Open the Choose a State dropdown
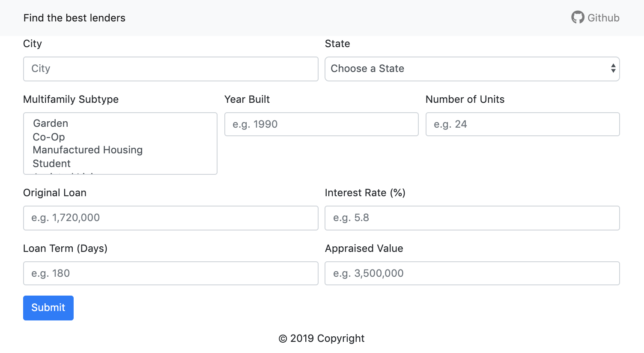The width and height of the screenshot is (644, 353). click(x=472, y=69)
